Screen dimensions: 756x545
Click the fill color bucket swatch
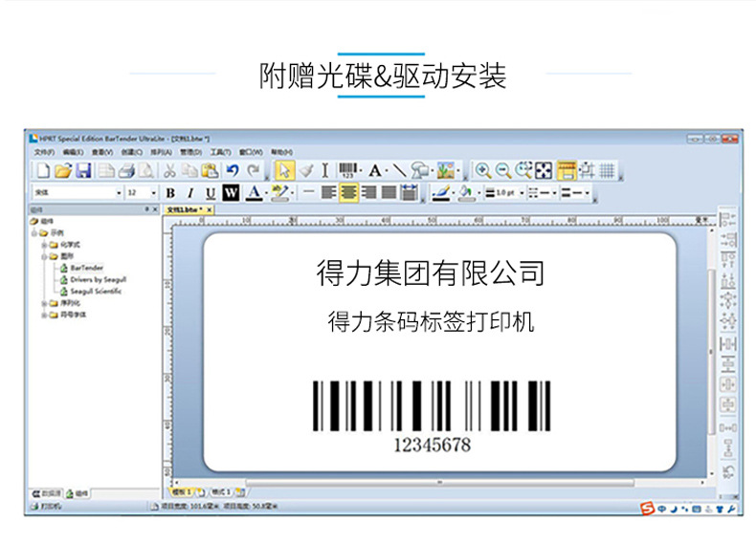pyautogui.click(x=466, y=193)
